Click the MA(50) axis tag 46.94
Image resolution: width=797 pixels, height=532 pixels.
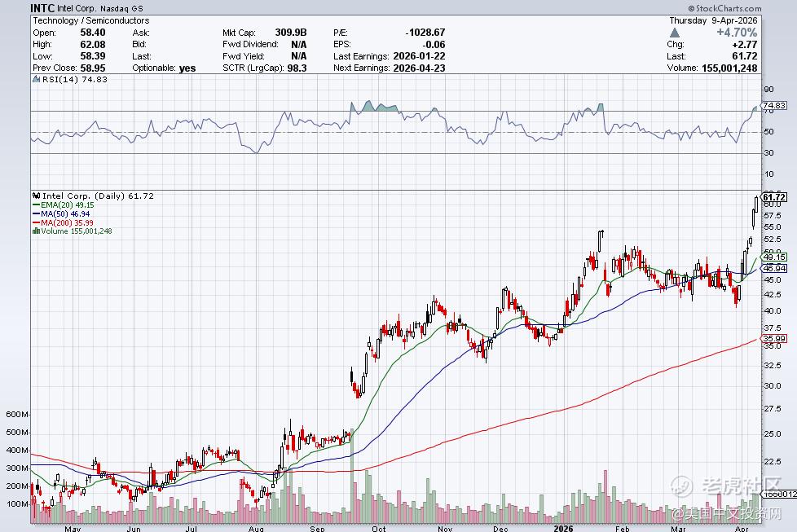pos(774,268)
